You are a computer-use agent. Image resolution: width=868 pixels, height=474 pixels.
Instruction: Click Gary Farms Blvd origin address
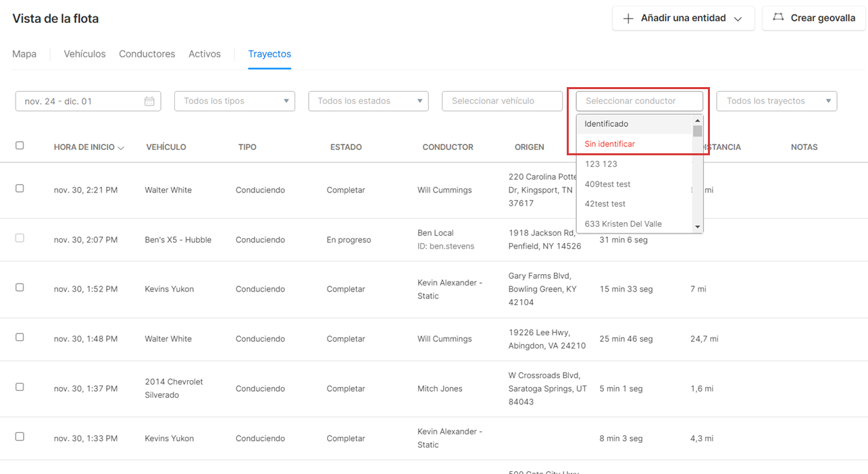542,289
